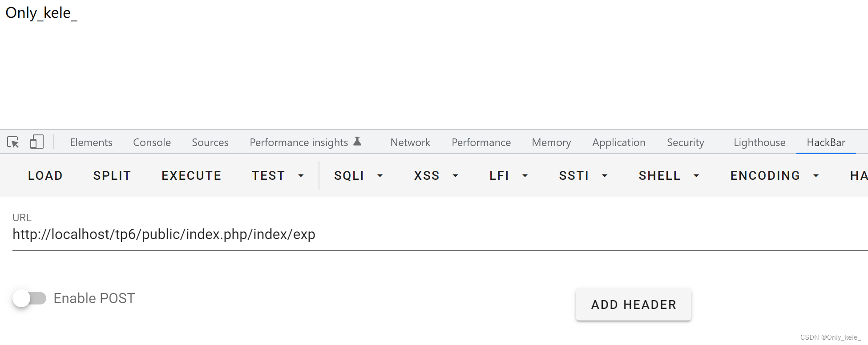The width and height of the screenshot is (868, 345).
Task: Enable the POST toggle
Action: point(30,298)
